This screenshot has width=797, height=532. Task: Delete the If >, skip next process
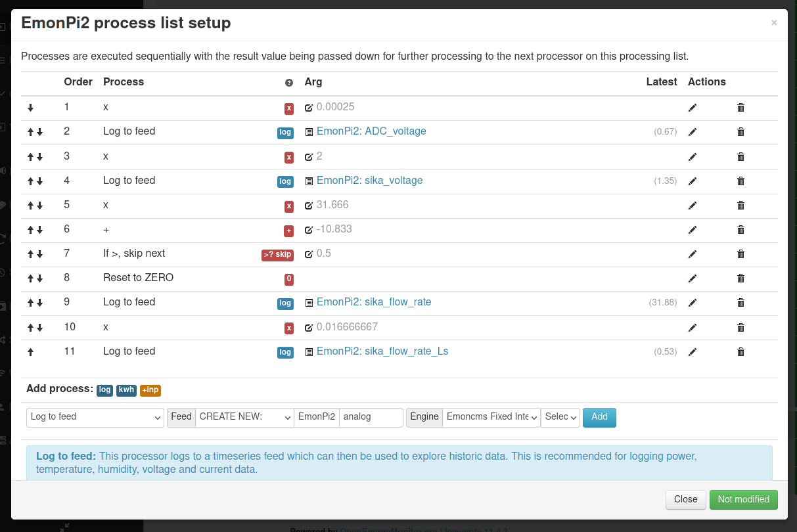(740, 254)
